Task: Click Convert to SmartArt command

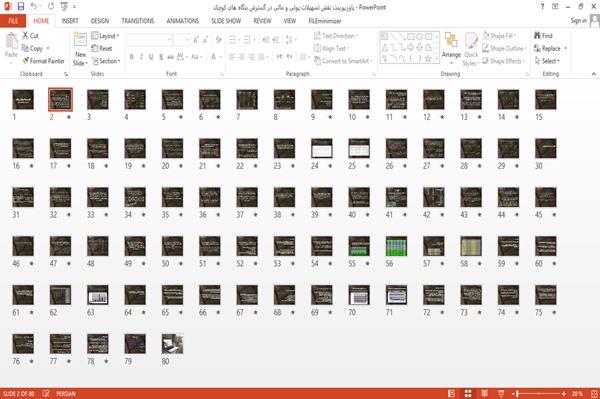Action: [342, 61]
